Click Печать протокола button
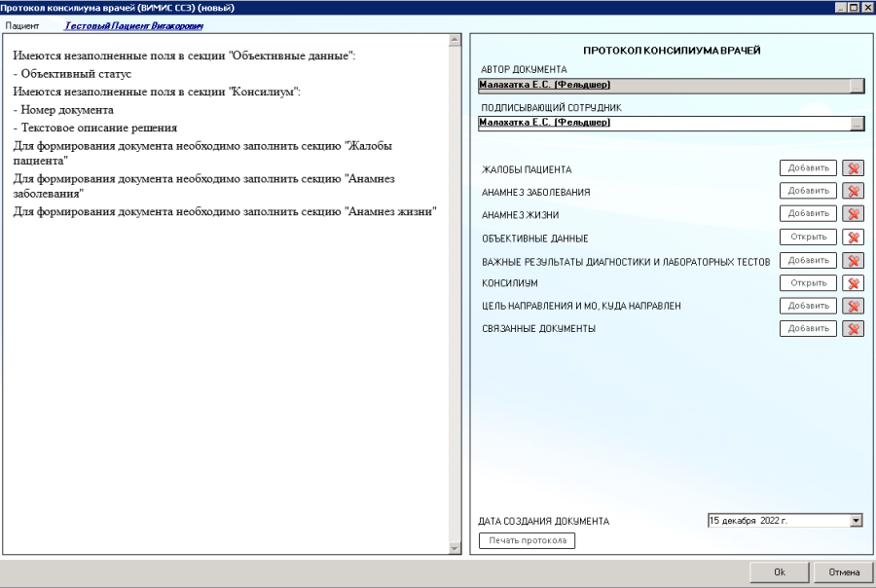This screenshot has width=876, height=588. pyautogui.click(x=528, y=540)
